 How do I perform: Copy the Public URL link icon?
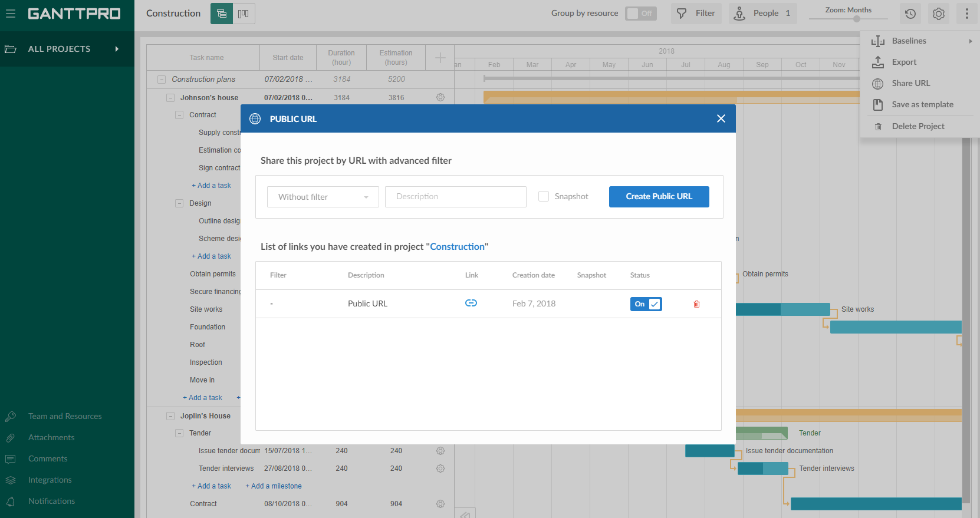point(471,303)
